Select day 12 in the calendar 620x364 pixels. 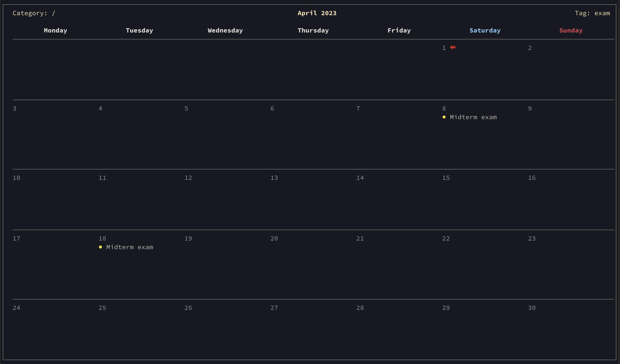tap(188, 178)
